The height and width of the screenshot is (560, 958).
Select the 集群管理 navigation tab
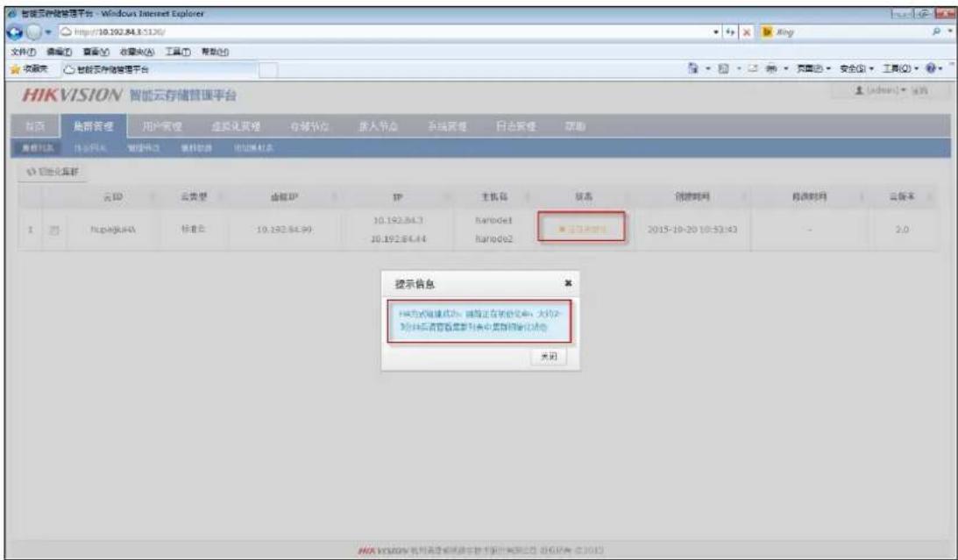(x=94, y=126)
